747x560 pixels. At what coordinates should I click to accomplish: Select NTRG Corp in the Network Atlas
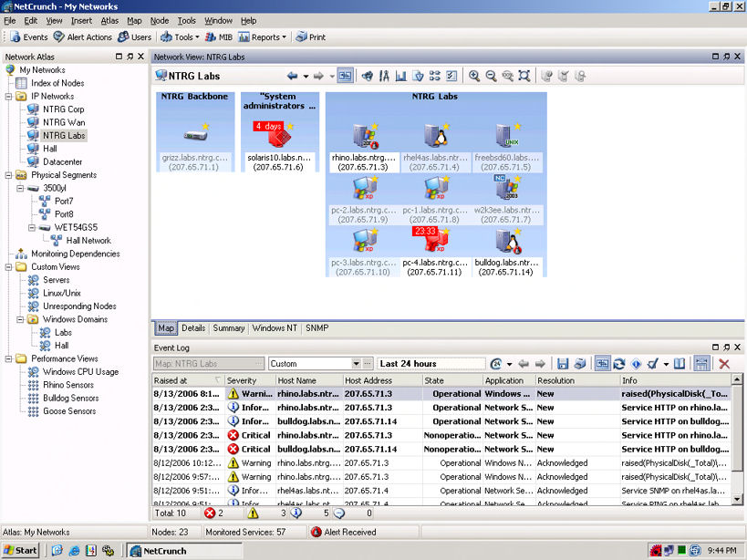(x=63, y=109)
